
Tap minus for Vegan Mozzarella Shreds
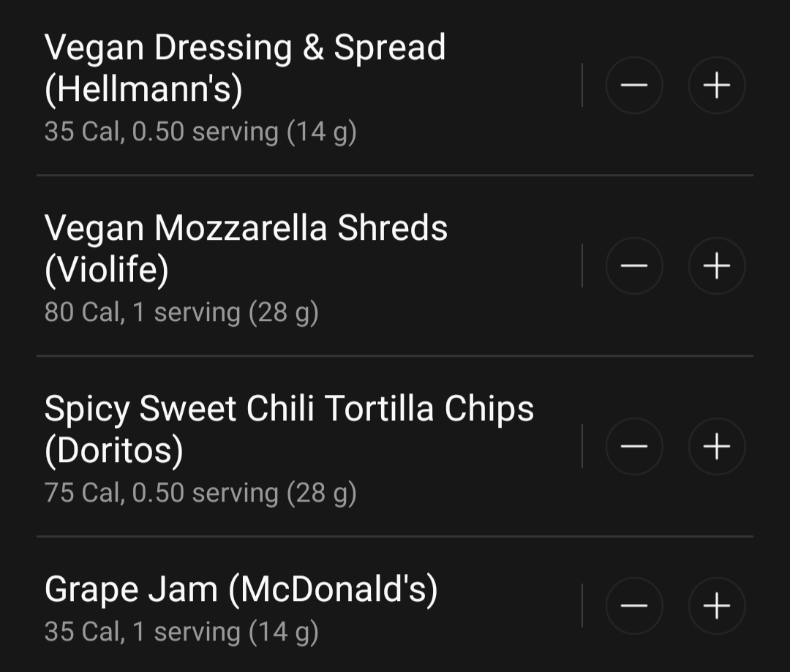tap(634, 266)
